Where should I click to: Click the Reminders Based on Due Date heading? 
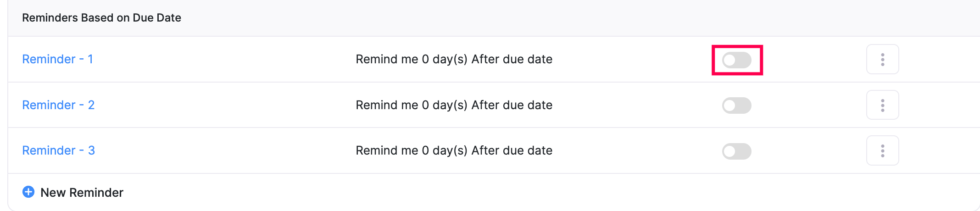(x=101, y=18)
